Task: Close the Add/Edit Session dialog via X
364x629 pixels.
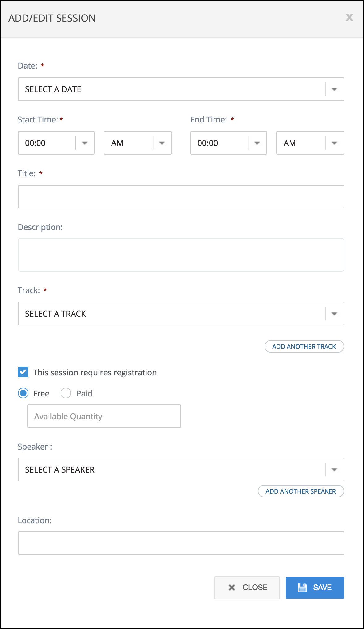Action: pyautogui.click(x=349, y=18)
